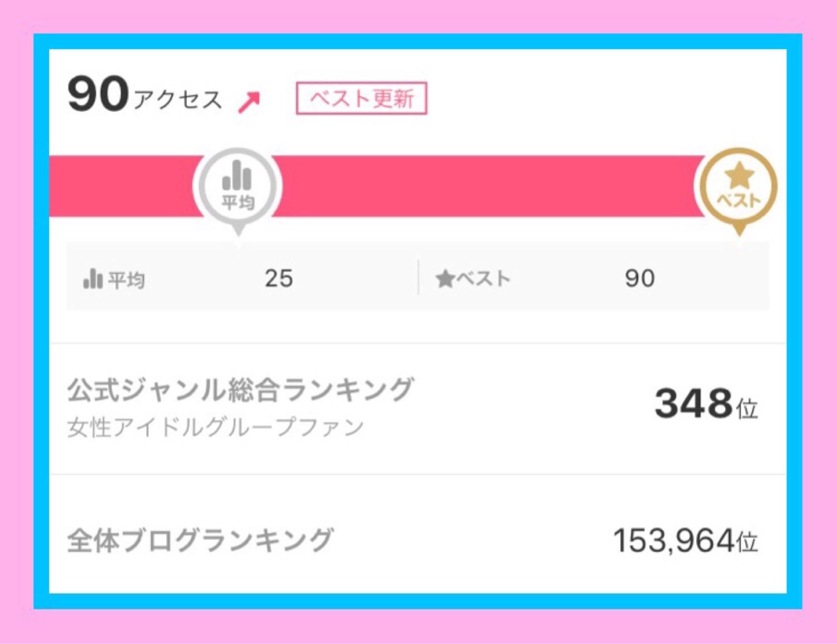837x644 pixels.
Task: Open 公式ジャンル総合ランキング row
Action: pos(240,389)
